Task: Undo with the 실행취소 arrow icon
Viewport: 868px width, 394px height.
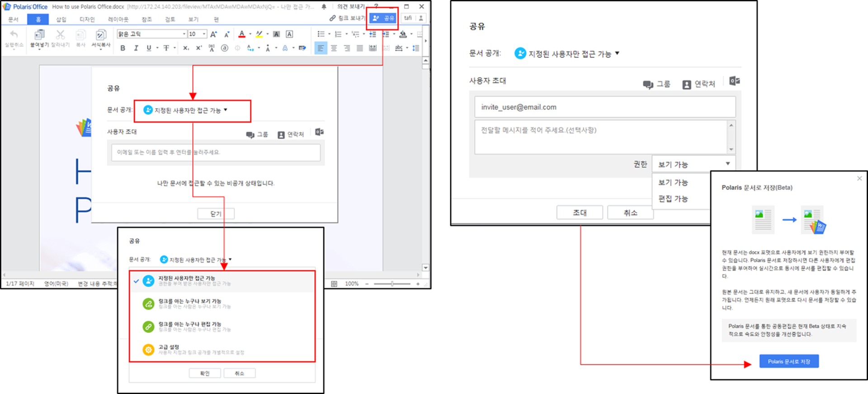Action: pos(14,35)
